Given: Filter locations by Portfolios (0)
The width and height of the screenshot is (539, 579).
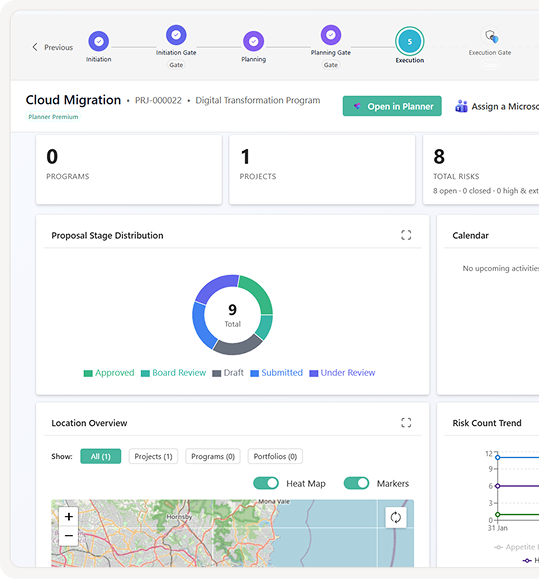Looking at the screenshot, I should (275, 456).
